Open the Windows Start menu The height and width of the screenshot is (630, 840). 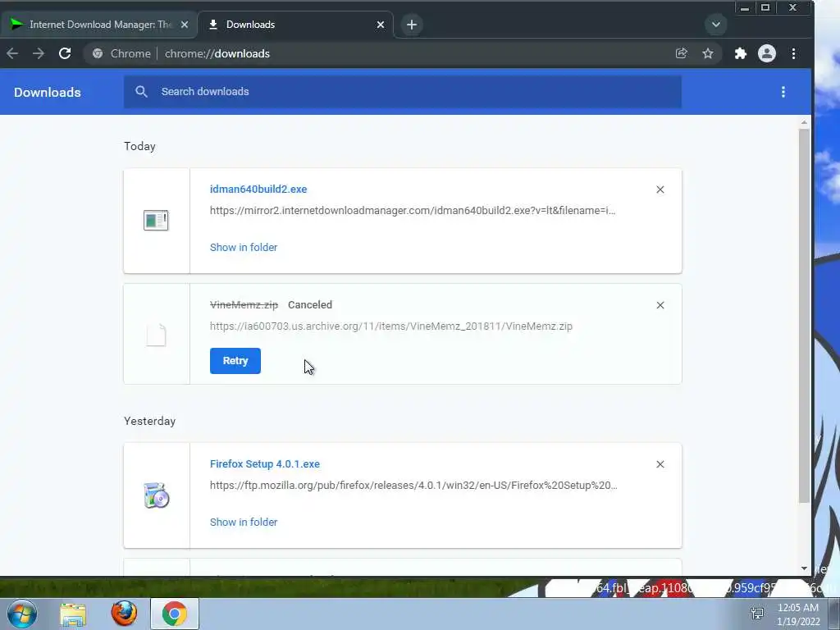[22, 614]
